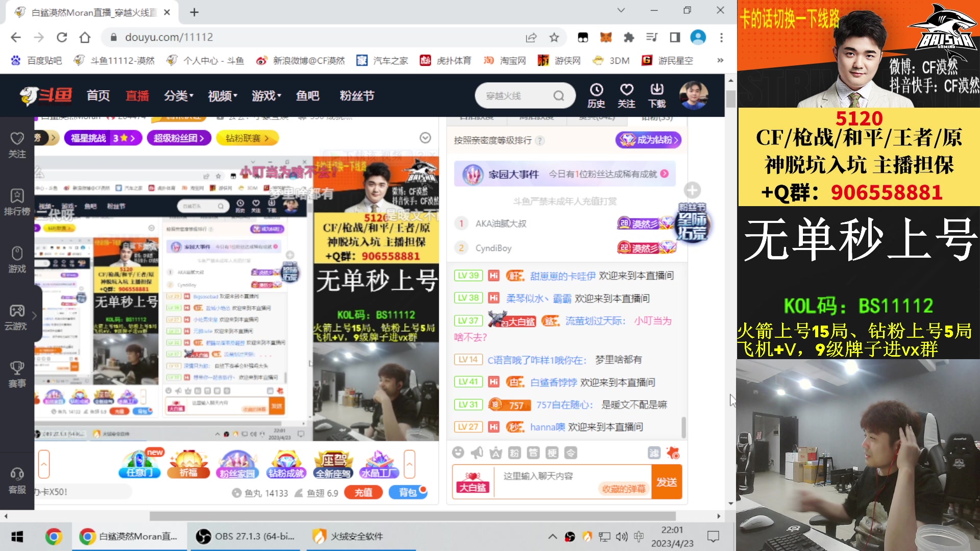
Task: Open the 虎扑体育 bookmark
Action: click(446, 60)
